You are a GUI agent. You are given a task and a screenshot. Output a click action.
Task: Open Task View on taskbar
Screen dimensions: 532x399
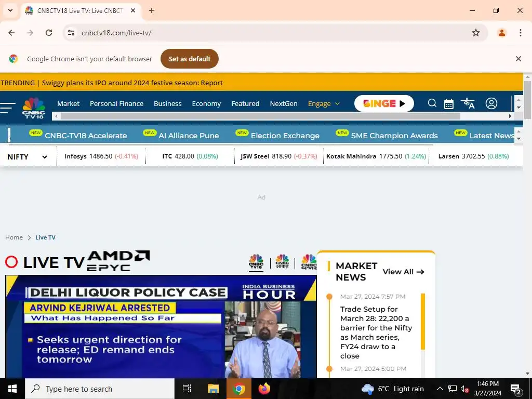coord(187,389)
